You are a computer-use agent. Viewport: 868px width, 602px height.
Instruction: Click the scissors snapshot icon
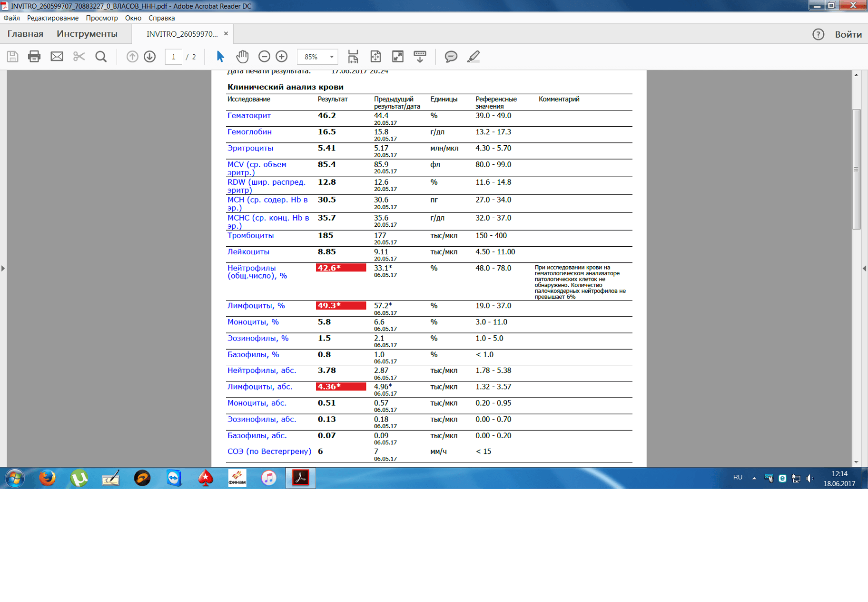tap(79, 57)
